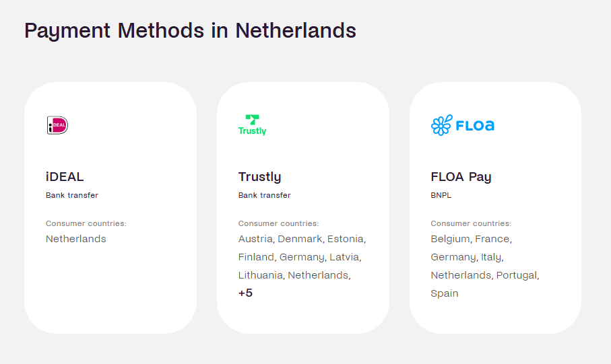Click Portugal in the FLOA Pay card
This screenshot has width=611, height=364.
point(517,275)
